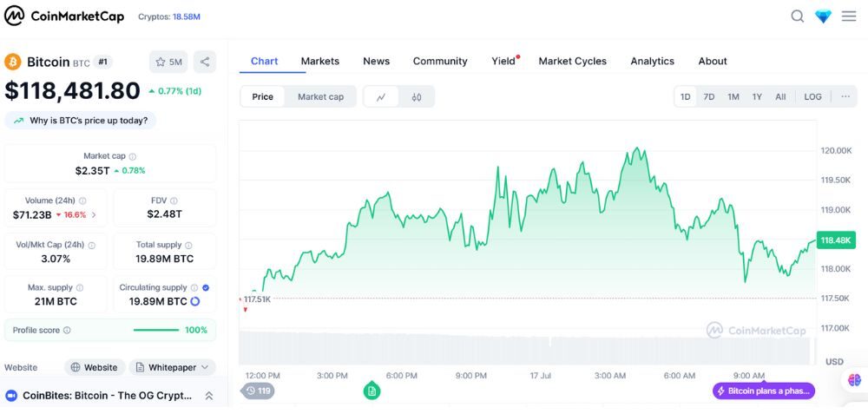Open the Markets tab
This screenshot has height=414, width=868.
319,61
